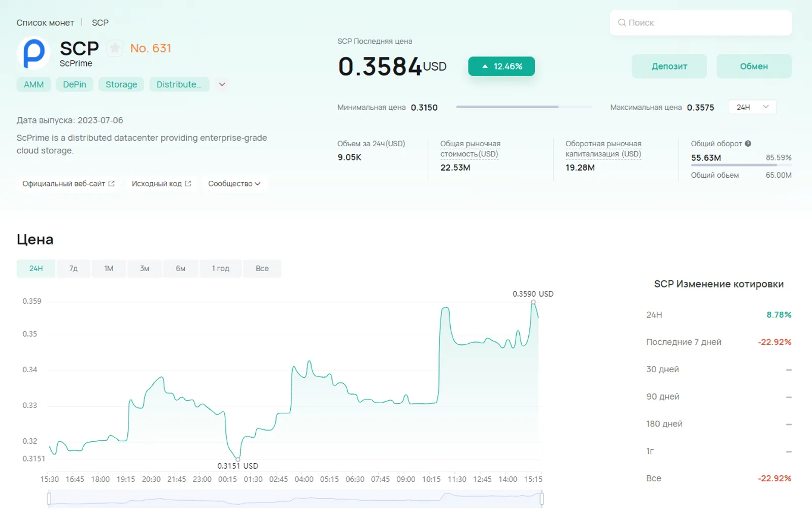812x524 pixels.
Task: Click the Все -22.92% change value
Action: (774, 478)
